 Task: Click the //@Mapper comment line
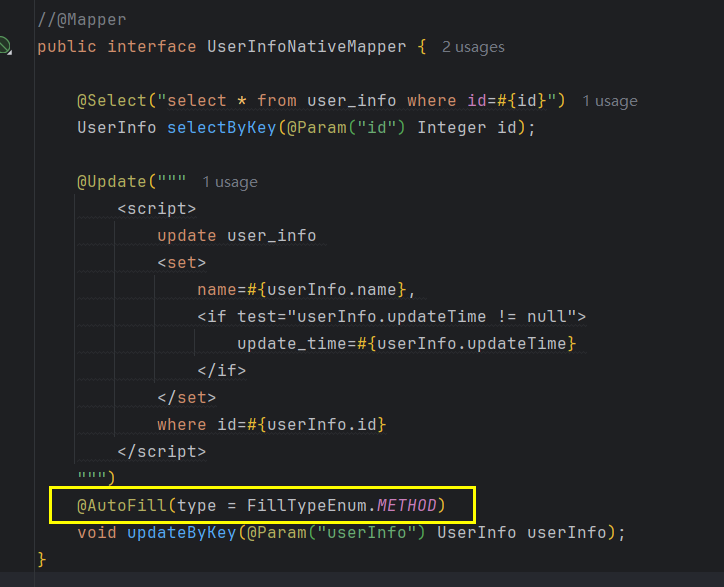81,20
